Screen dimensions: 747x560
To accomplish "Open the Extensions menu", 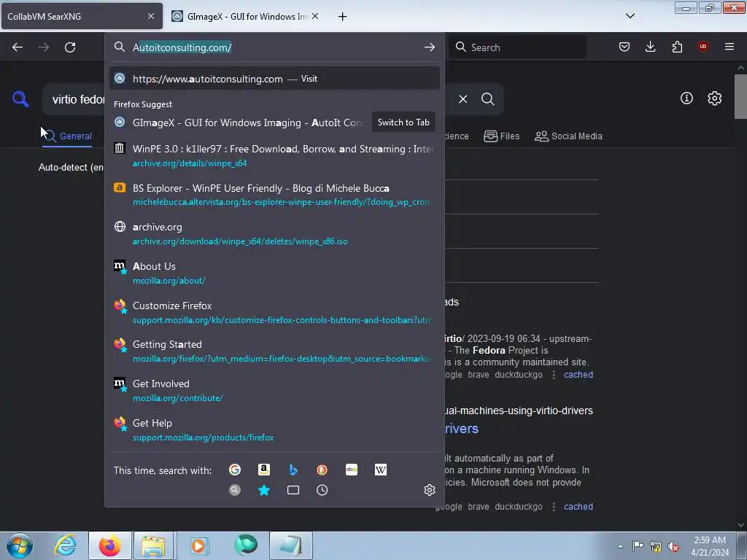I will point(677,47).
